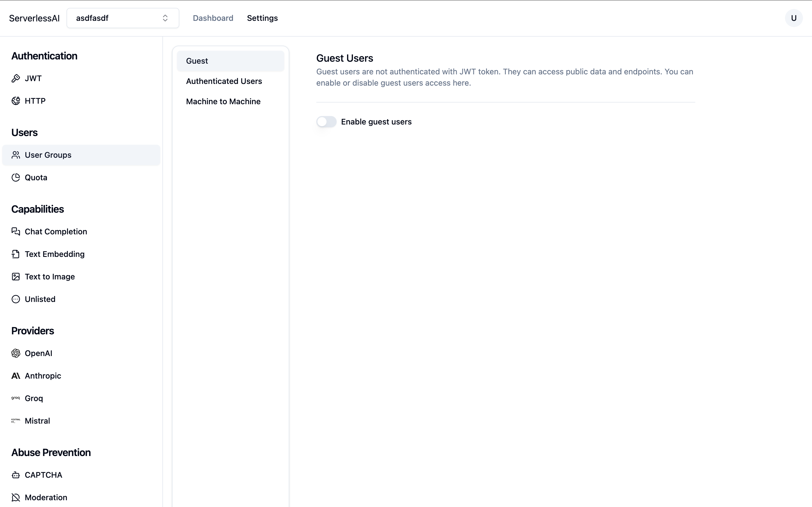Click the JWT authentication icon
This screenshot has width=812, height=507.
[15, 78]
